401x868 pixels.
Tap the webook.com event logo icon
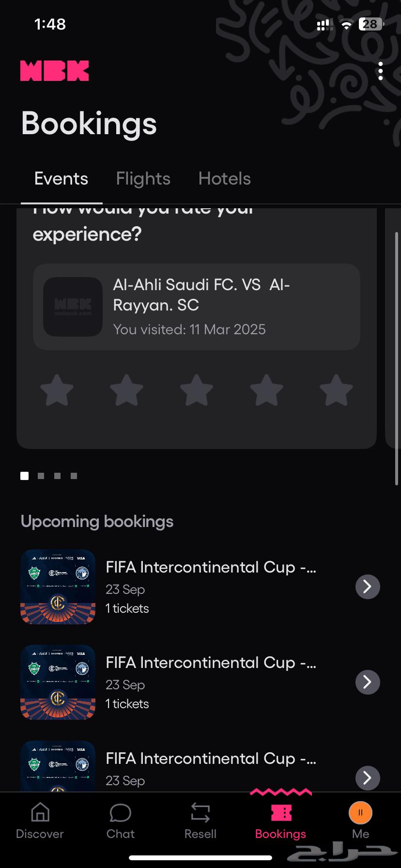click(x=73, y=307)
